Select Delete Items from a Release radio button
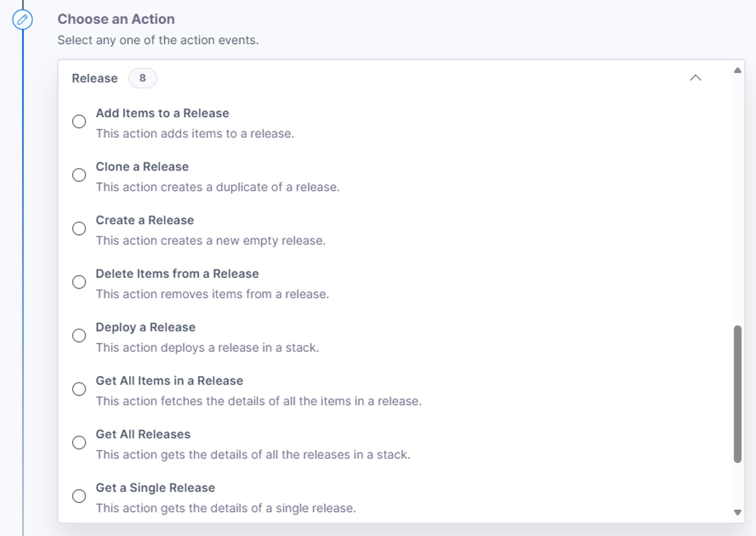 point(79,282)
